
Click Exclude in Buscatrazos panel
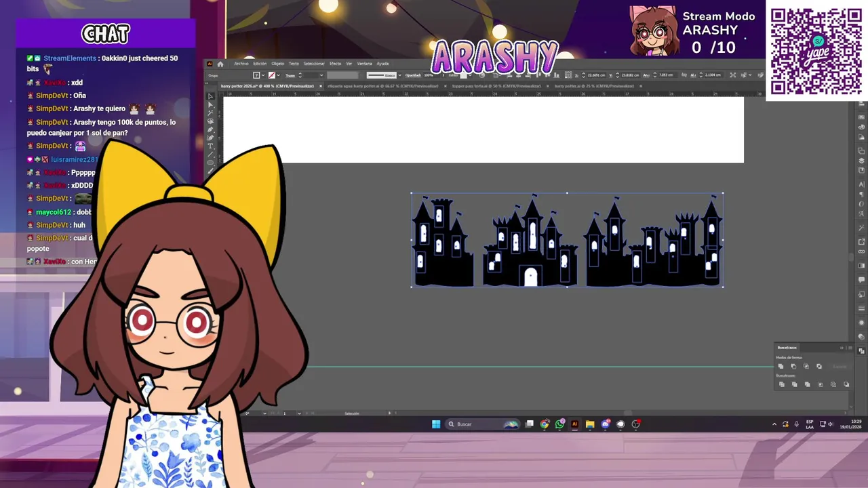819,367
